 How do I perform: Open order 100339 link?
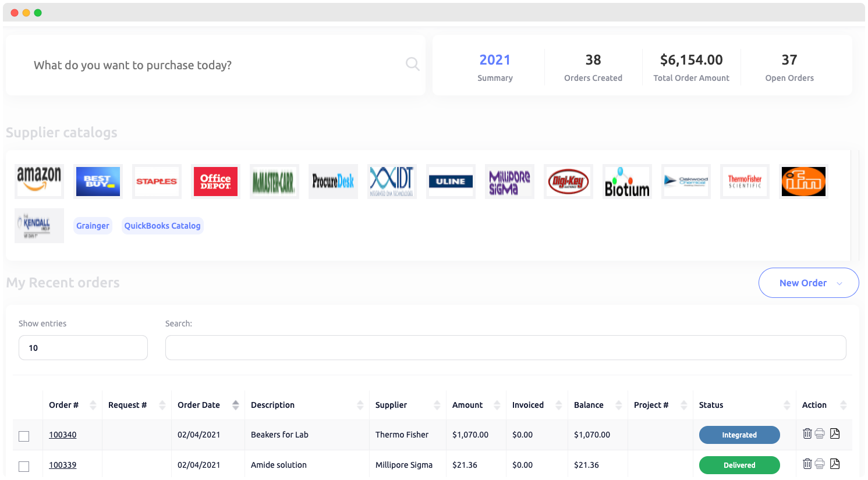[x=63, y=465]
